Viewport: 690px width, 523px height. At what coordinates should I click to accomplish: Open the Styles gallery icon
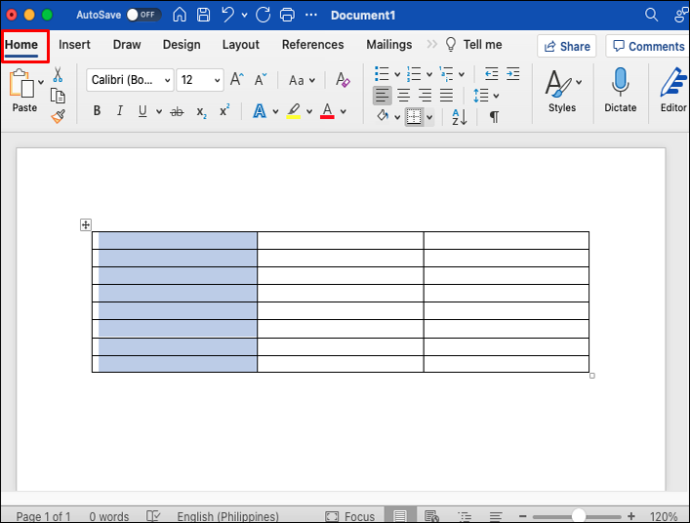tap(558, 84)
